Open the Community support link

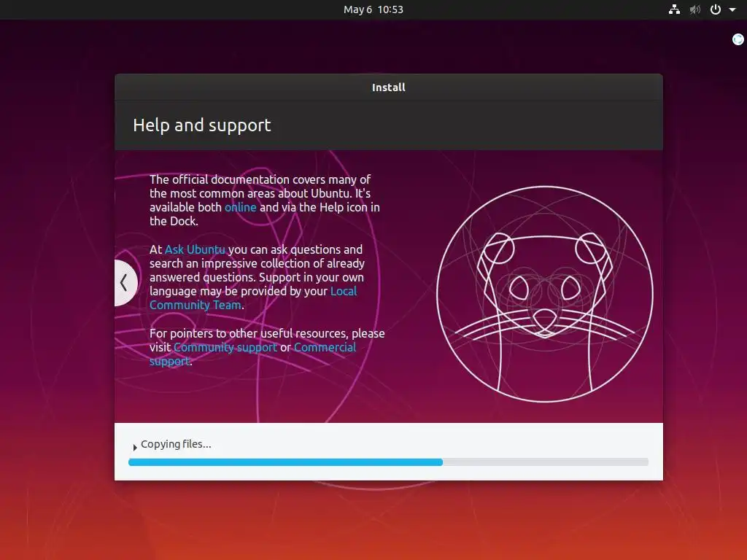tap(225, 347)
